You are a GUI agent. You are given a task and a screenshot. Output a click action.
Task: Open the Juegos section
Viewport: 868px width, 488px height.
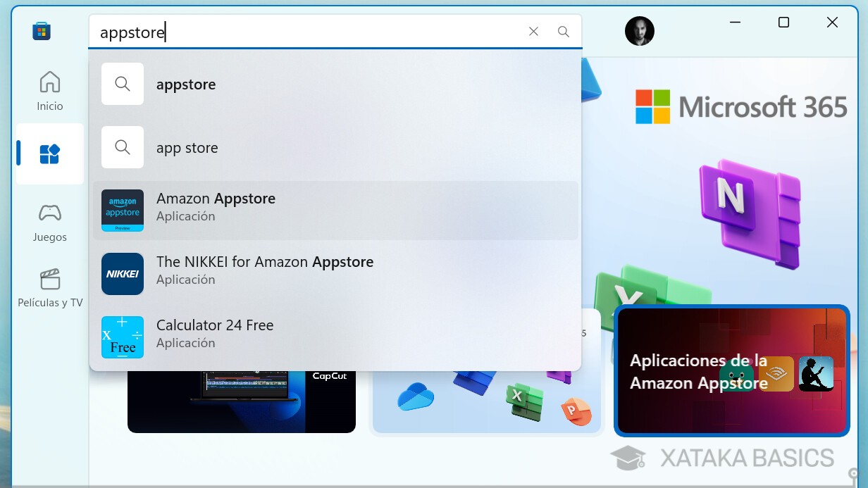50,222
